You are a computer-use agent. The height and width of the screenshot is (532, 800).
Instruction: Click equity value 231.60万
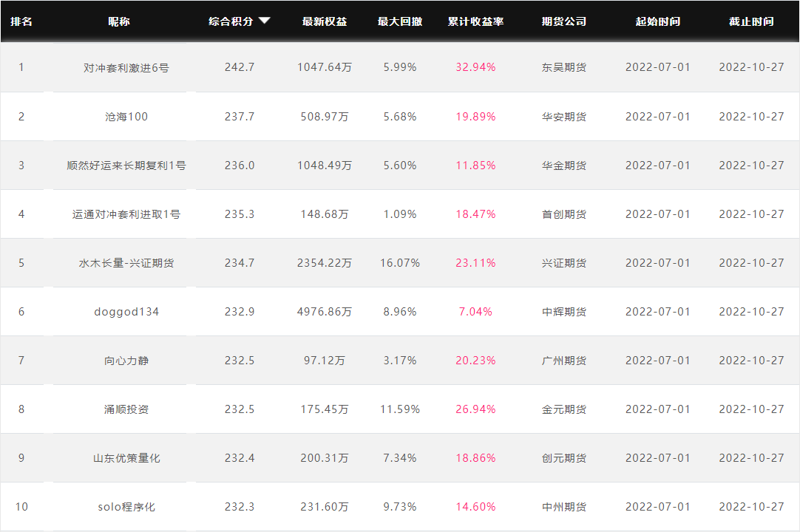tap(325, 506)
